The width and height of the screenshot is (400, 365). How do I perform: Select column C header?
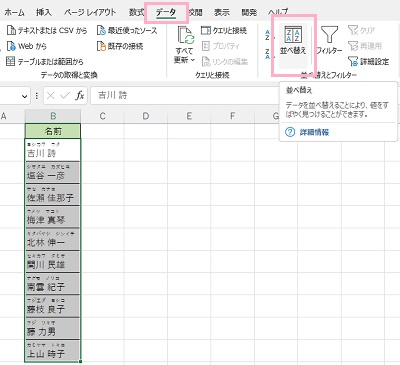pos(102,116)
